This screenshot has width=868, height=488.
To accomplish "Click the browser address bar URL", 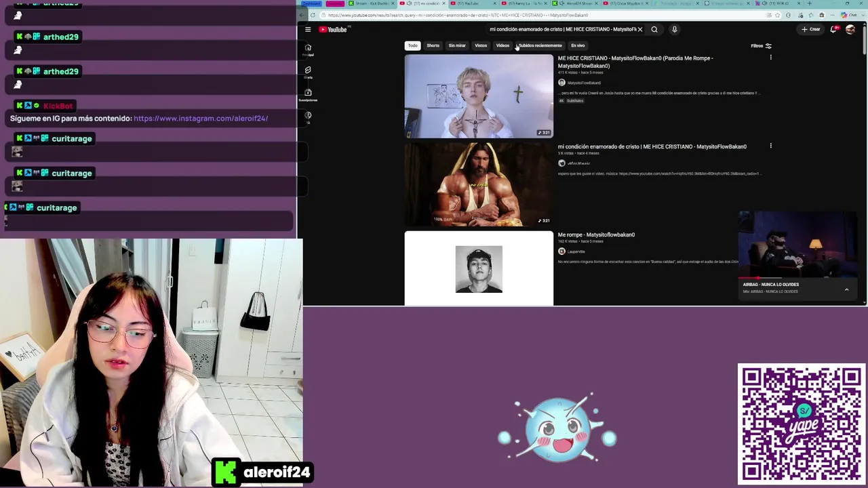I will coord(458,15).
